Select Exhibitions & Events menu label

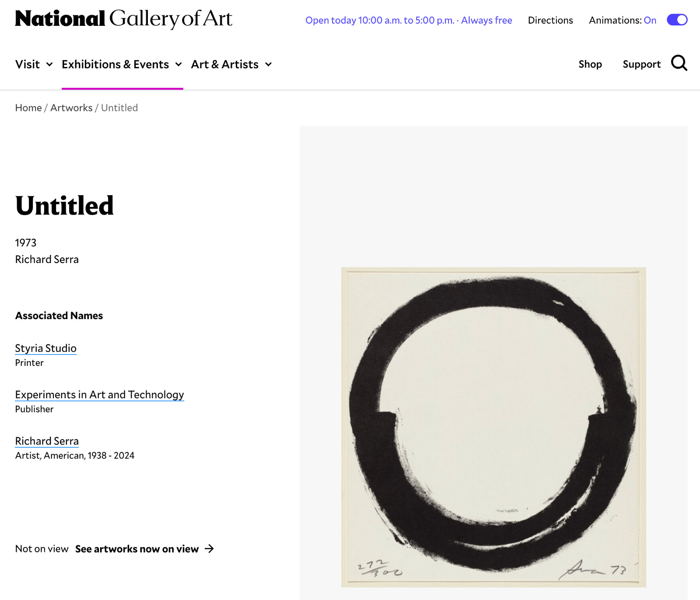coord(115,64)
